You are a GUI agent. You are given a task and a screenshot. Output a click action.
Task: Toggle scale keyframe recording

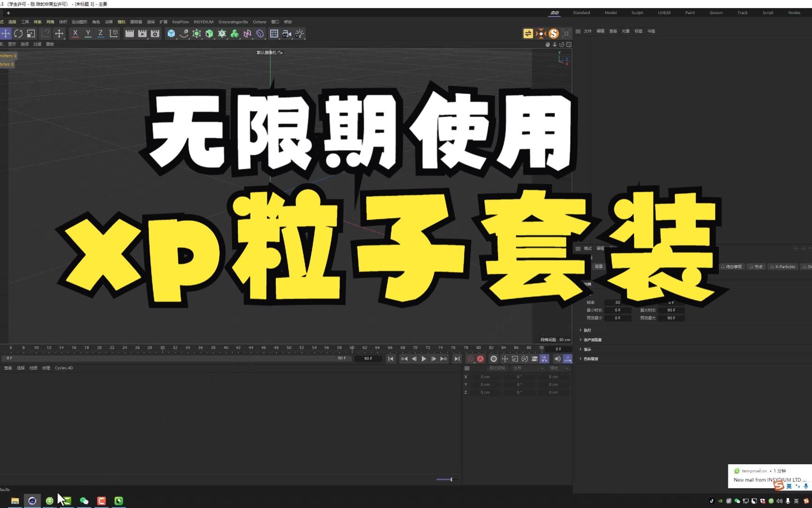click(515, 358)
